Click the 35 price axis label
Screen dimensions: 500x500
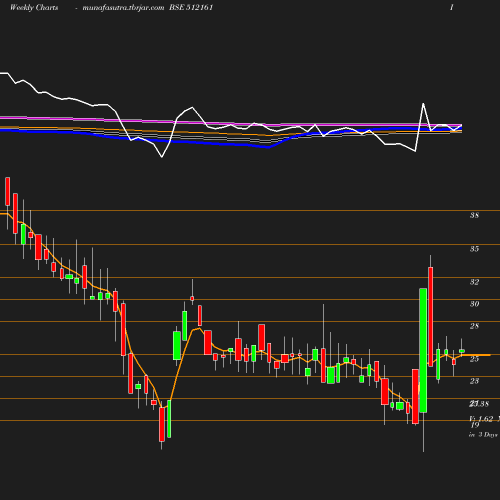click(474, 249)
